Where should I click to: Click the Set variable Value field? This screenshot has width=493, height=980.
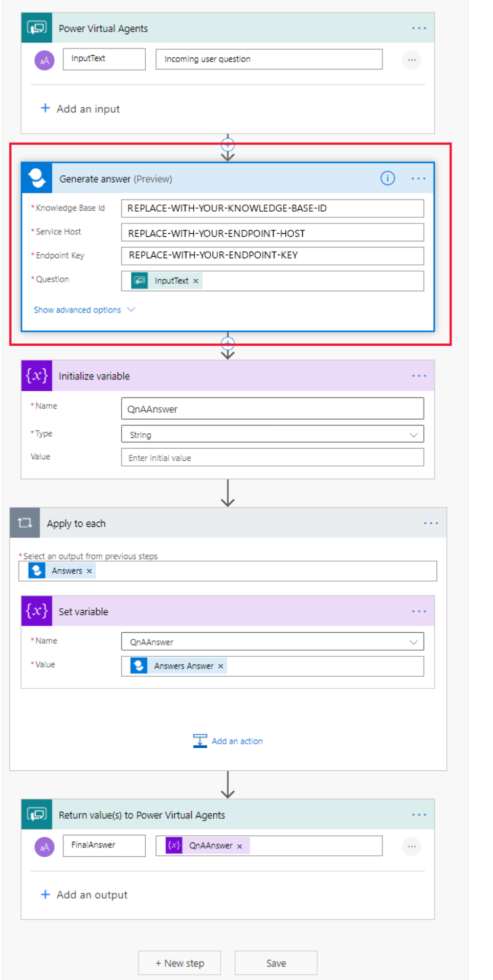(x=273, y=666)
